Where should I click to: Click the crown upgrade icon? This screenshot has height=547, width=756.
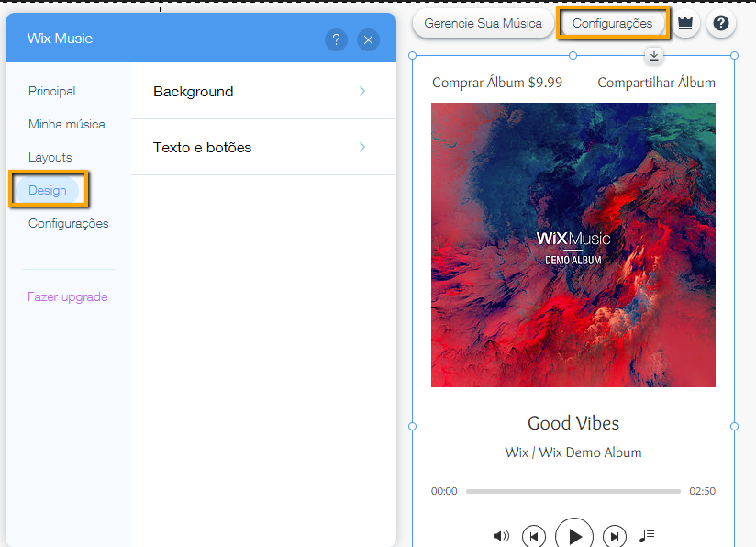685,24
